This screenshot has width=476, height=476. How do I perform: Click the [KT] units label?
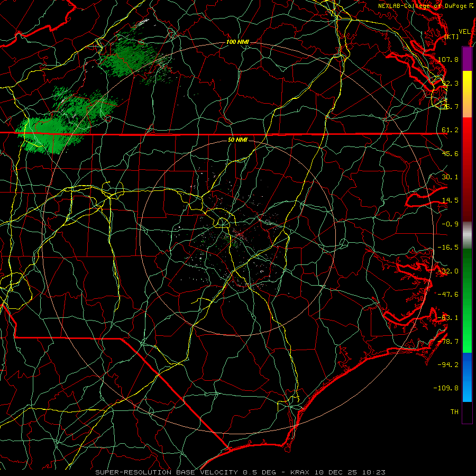click(x=452, y=36)
